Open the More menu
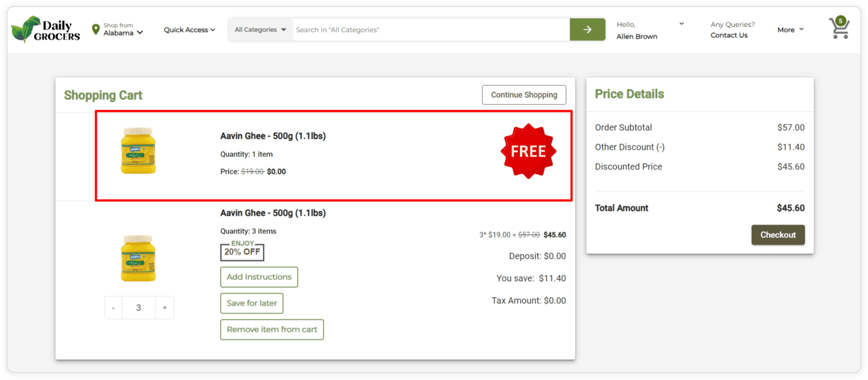The image size is (868, 380). (x=790, y=30)
